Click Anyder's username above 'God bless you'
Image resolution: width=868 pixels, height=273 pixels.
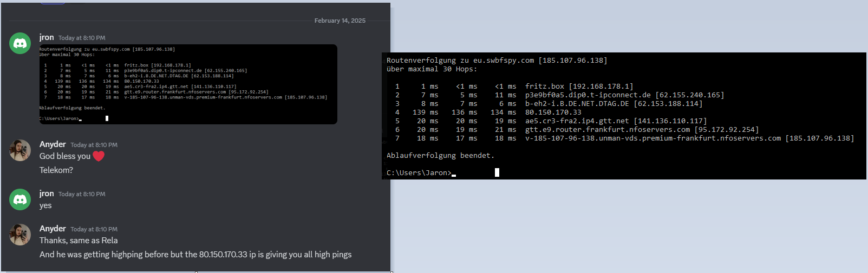coord(53,144)
